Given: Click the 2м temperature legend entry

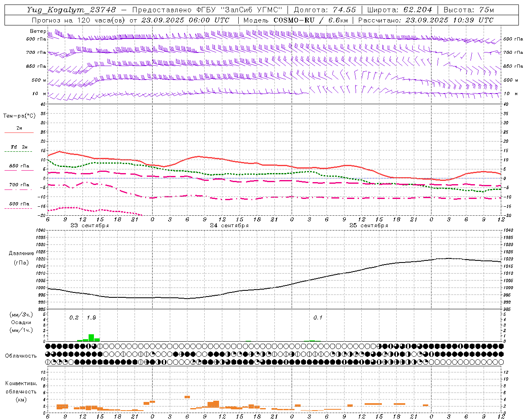Looking at the screenshot, I should coord(19,128).
